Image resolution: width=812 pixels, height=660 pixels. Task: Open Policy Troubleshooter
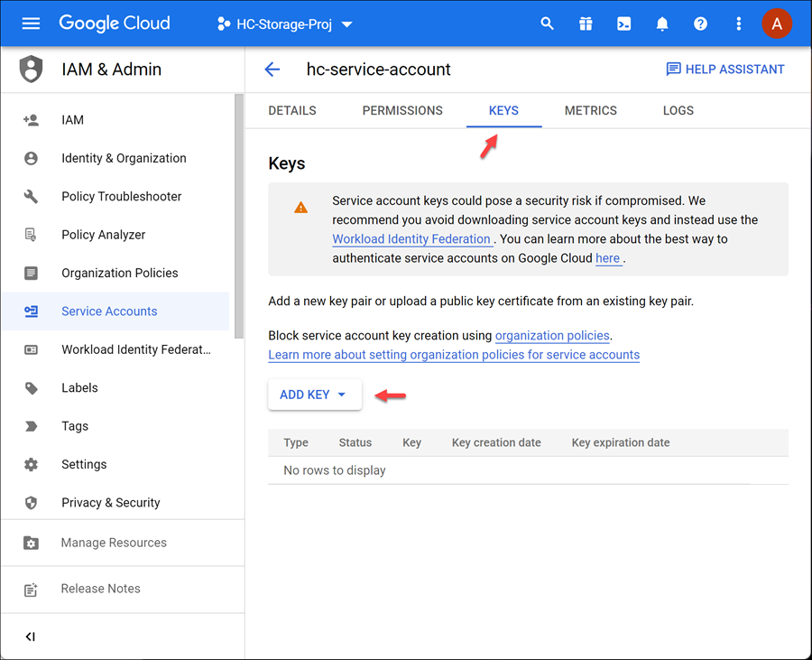point(115,197)
